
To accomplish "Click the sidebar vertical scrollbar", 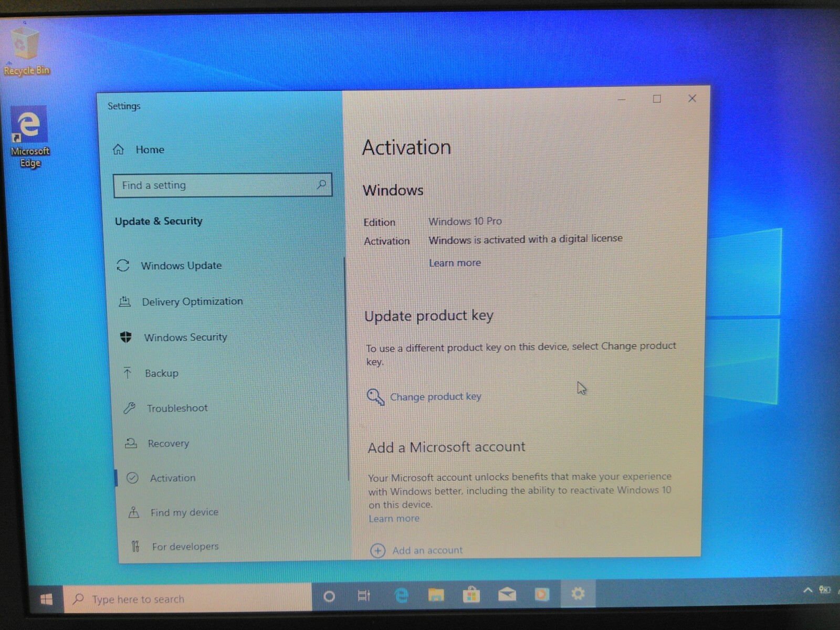I will click(346, 369).
